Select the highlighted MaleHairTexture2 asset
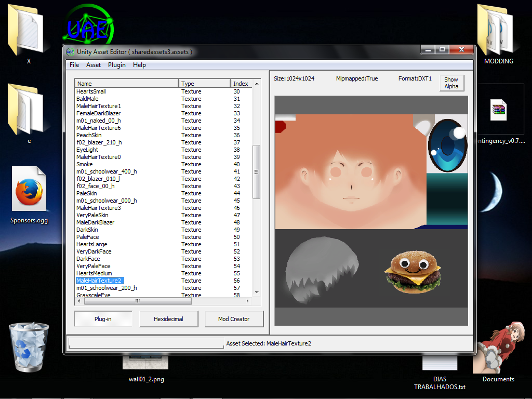The height and width of the screenshot is (399, 532). [x=164, y=281]
